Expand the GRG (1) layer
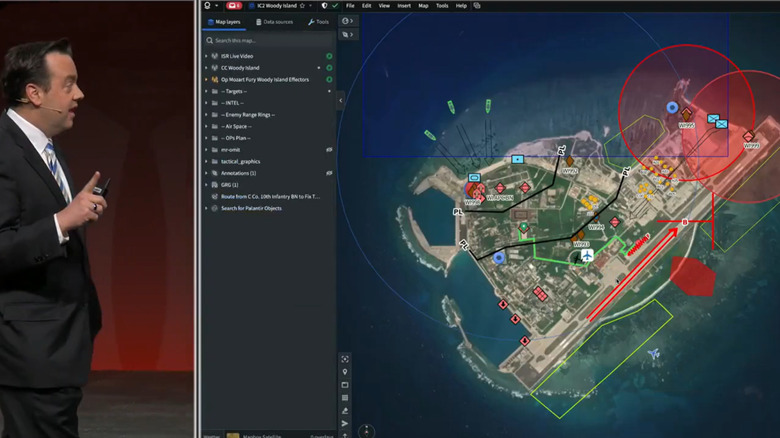Viewport: 780px width, 438px height. point(206,185)
